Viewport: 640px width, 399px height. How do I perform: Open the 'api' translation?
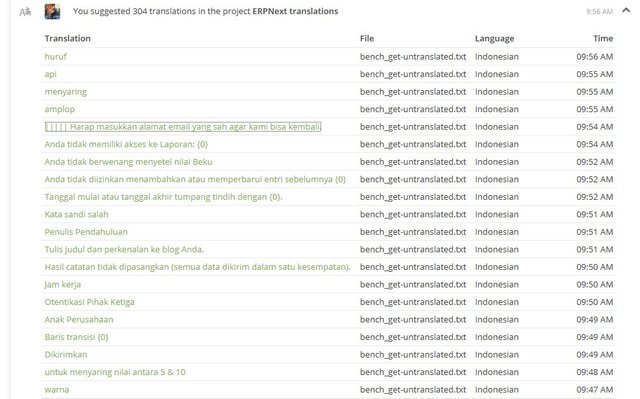coord(51,74)
